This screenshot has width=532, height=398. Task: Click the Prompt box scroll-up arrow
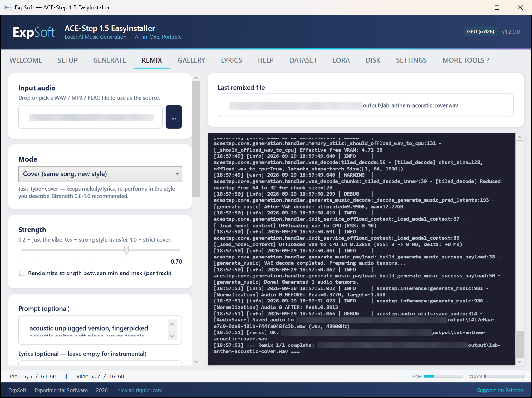(172, 324)
